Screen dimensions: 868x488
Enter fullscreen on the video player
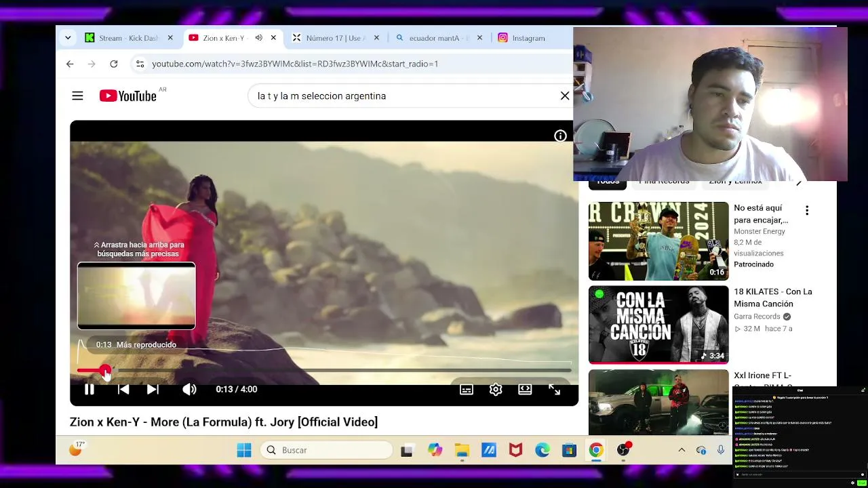(554, 389)
